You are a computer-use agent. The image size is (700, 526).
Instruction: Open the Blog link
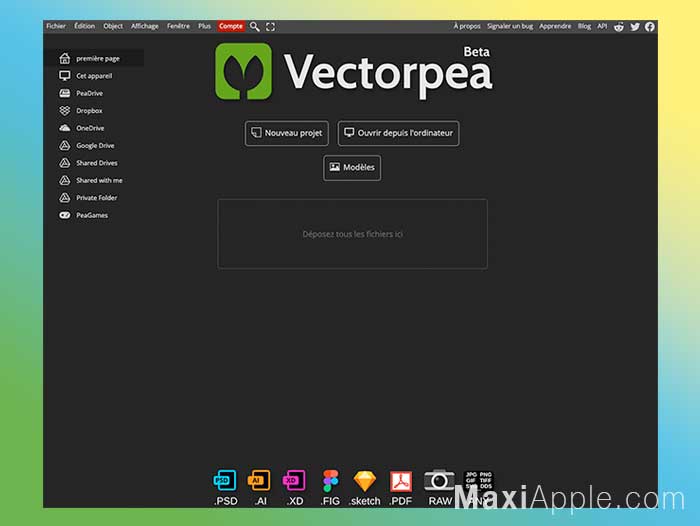(584, 26)
